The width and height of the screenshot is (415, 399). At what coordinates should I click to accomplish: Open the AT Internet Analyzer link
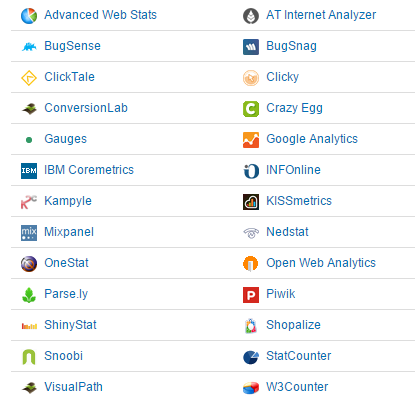click(321, 15)
